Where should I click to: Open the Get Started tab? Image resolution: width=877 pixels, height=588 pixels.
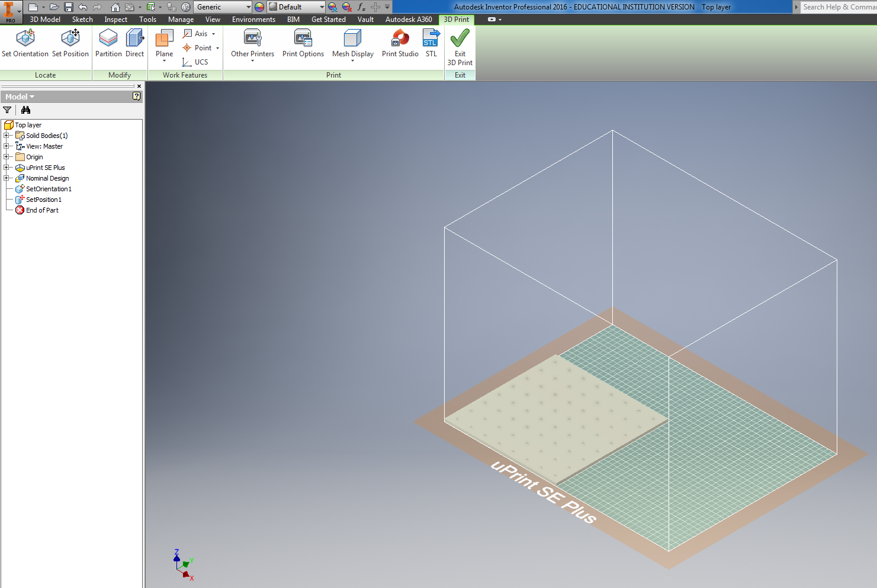(329, 20)
